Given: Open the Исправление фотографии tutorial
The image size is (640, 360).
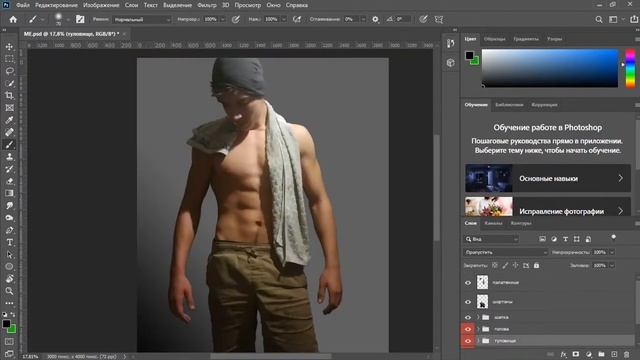Looking at the screenshot, I should (x=548, y=207).
